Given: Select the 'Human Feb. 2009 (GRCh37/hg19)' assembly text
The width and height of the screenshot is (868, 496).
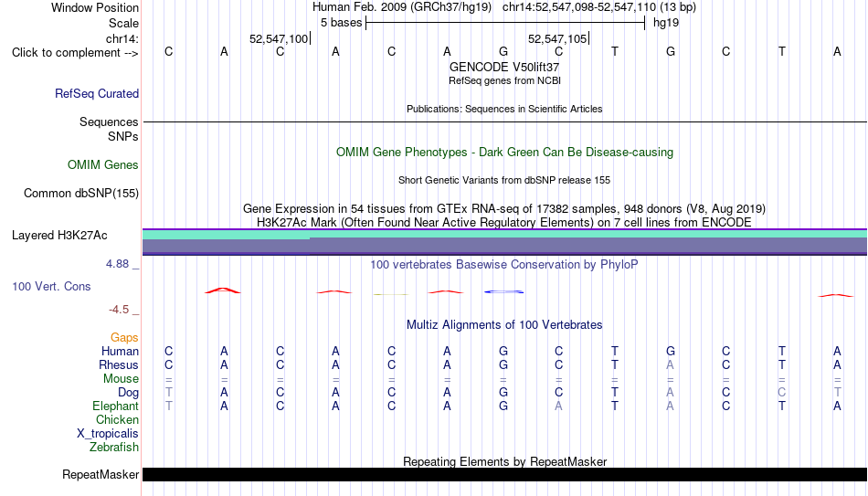Looking at the screenshot, I should tap(402, 7).
